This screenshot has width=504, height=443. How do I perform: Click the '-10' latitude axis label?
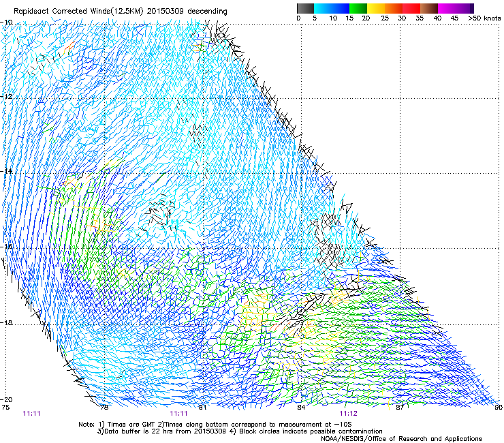pos(6,22)
